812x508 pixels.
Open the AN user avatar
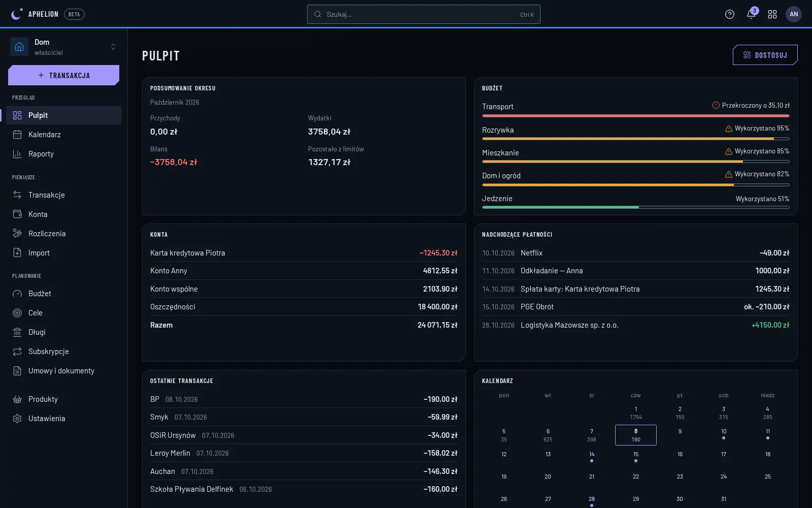[x=794, y=14]
